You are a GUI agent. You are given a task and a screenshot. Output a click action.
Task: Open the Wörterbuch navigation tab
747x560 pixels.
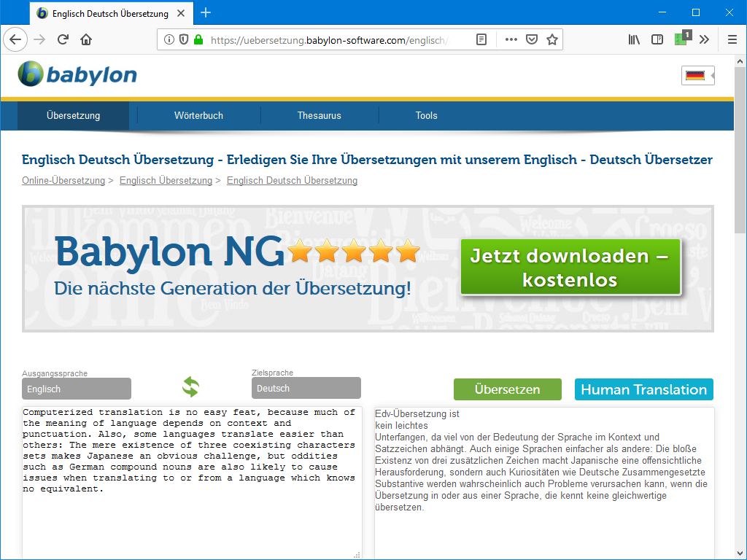[x=198, y=115]
